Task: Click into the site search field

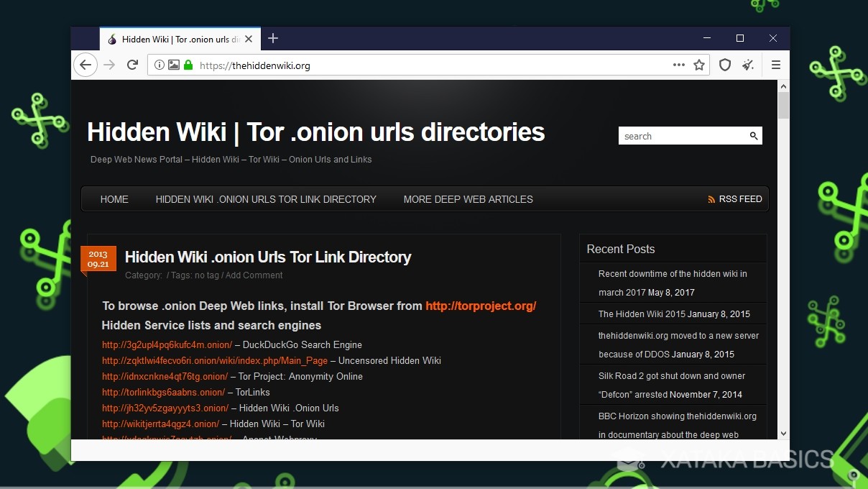Action: click(683, 136)
